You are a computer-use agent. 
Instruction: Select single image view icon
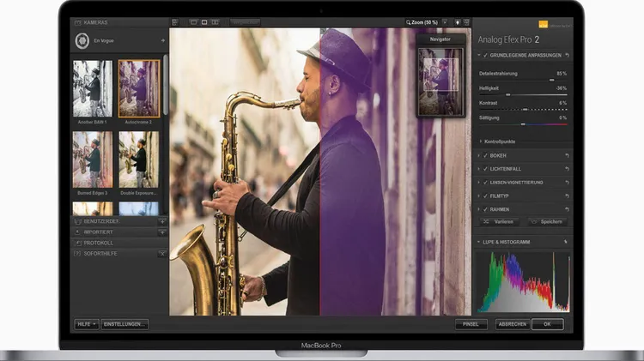[x=193, y=22]
